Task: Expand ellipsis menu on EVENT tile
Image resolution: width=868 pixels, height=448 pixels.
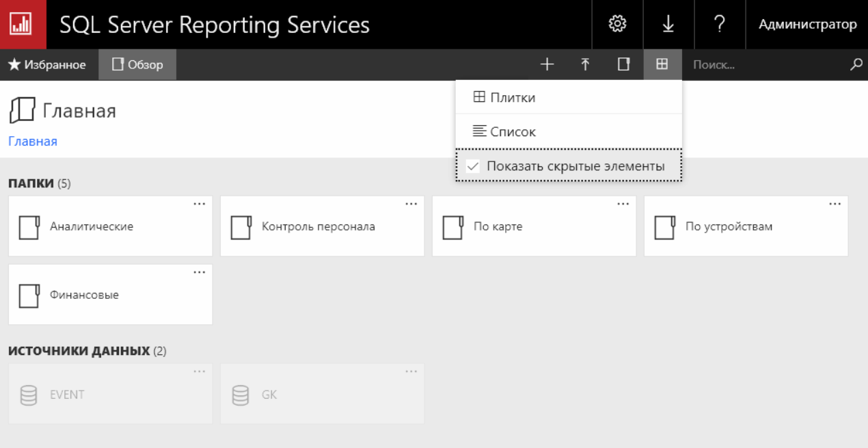Action: [199, 371]
